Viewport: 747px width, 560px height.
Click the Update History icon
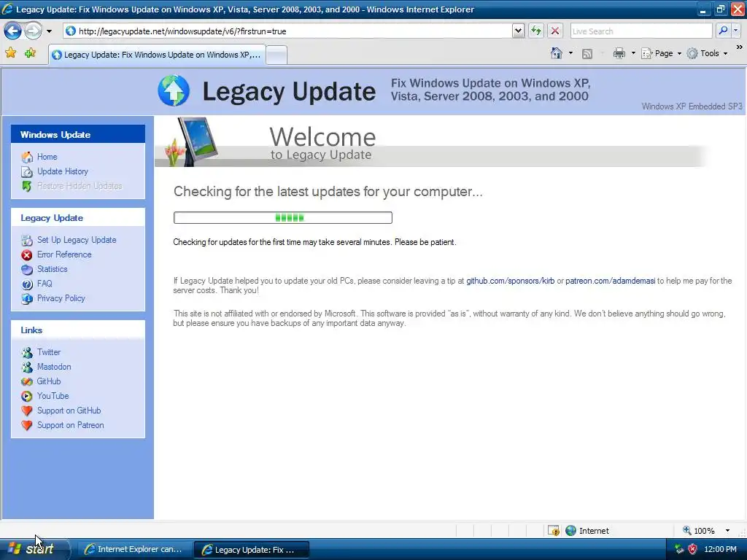point(27,172)
